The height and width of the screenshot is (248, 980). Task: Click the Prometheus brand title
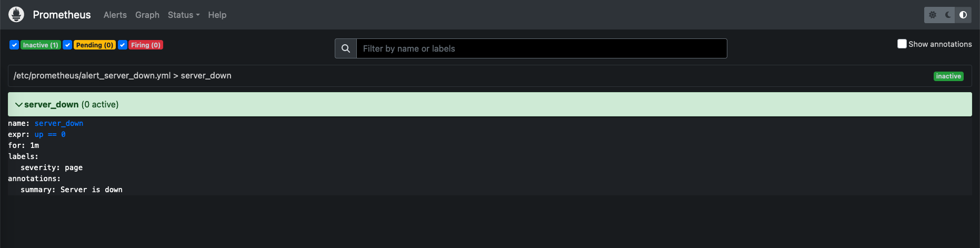pos(62,15)
